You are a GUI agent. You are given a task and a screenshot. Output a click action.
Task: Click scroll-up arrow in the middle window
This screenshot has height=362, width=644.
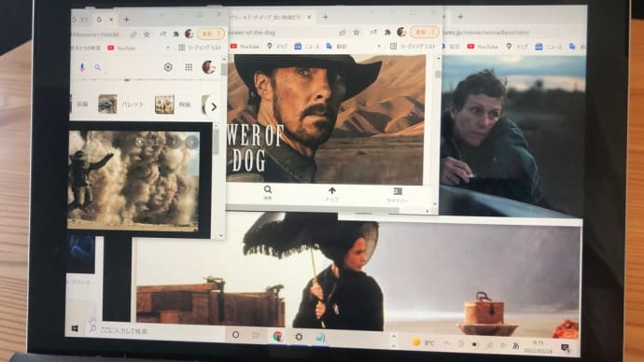[438, 59]
